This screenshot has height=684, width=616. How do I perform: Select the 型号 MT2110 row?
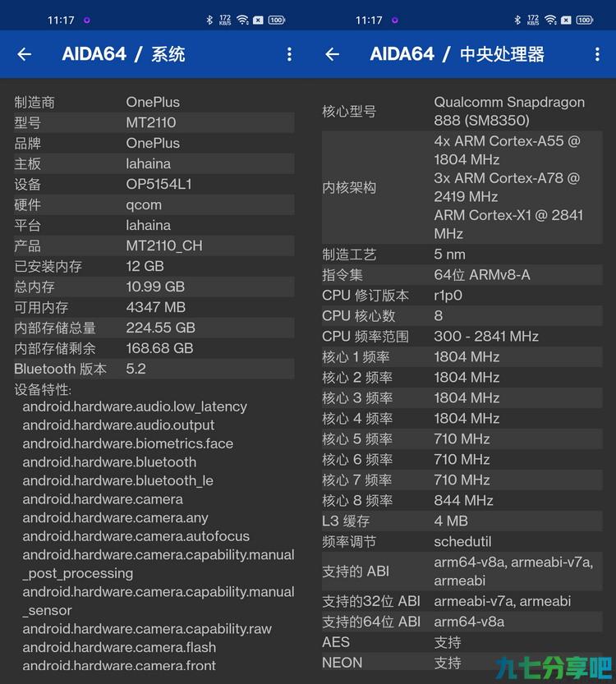pyautogui.click(x=154, y=122)
